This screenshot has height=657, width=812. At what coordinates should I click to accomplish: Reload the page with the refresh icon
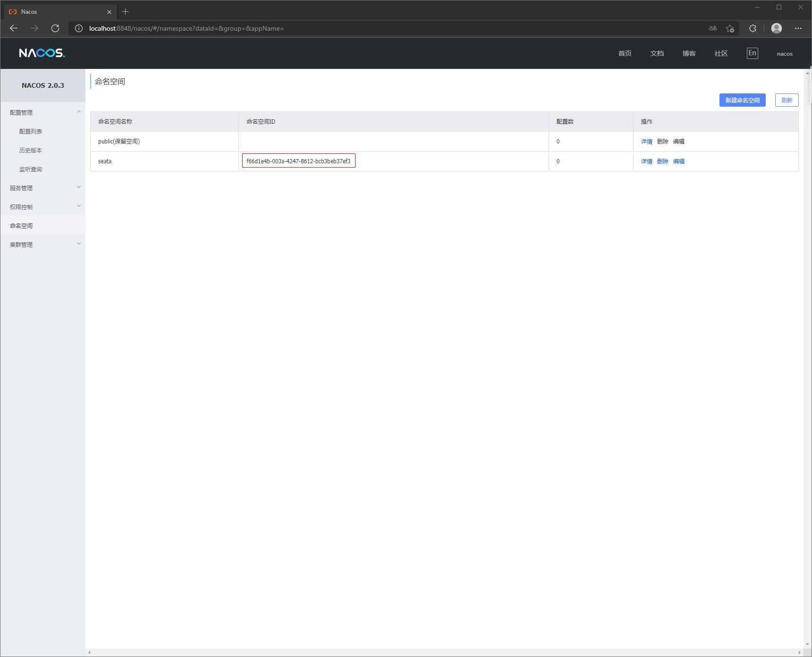click(55, 28)
